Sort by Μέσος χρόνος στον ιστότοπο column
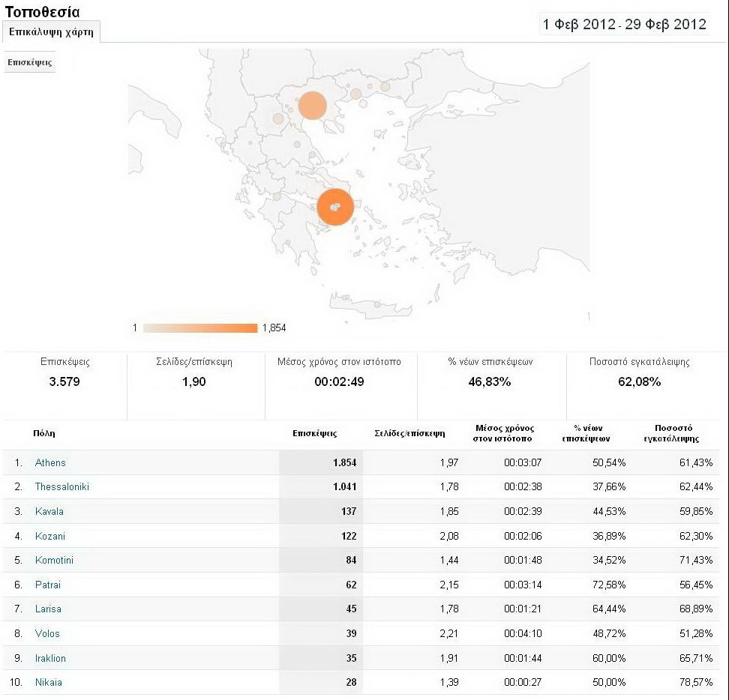This screenshot has width=729, height=700. pyautogui.click(x=505, y=433)
